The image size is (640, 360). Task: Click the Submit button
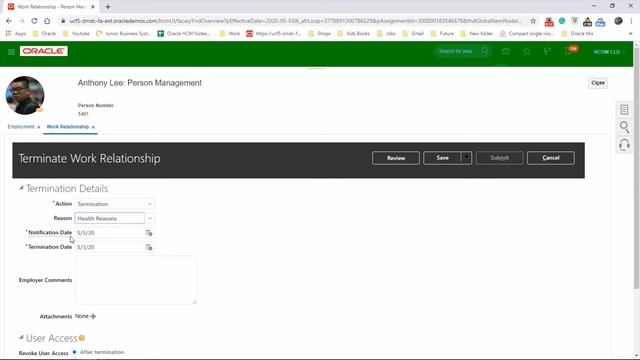click(x=499, y=158)
